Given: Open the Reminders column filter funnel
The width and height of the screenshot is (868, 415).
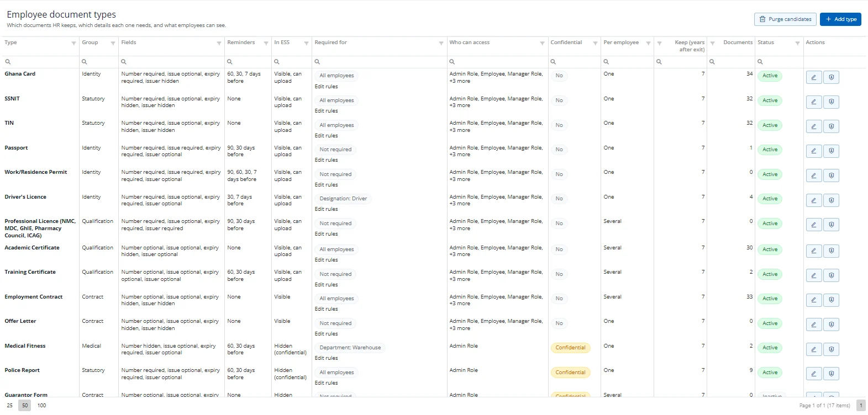Looking at the screenshot, I should 266,43.
